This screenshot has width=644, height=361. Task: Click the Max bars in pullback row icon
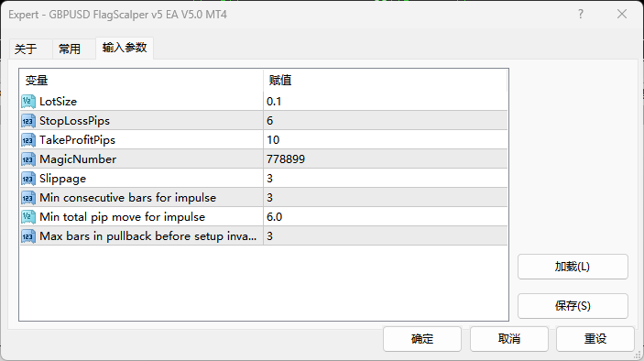click(x=27, y=236)
